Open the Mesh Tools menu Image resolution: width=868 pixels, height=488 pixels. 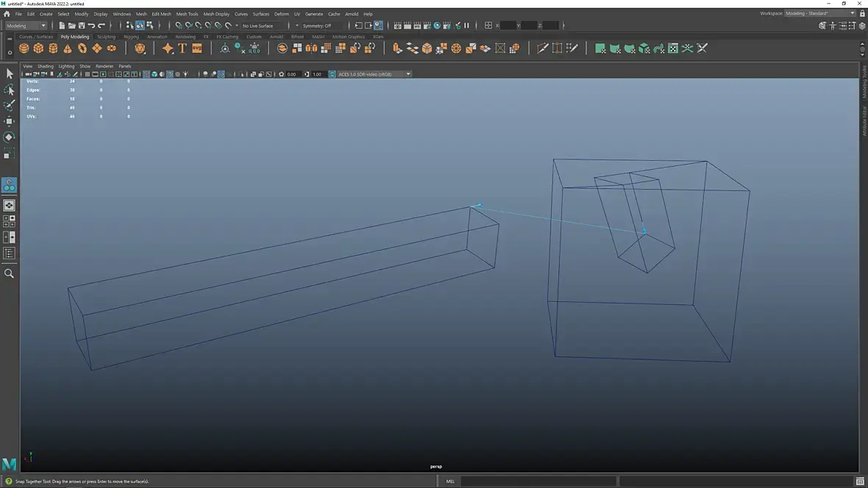click(x=187, y=14)
